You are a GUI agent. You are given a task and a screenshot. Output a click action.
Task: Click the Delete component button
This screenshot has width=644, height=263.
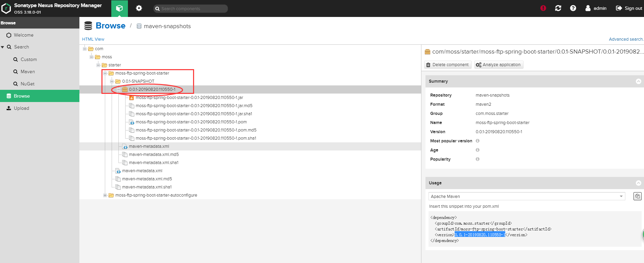(448, 65)
